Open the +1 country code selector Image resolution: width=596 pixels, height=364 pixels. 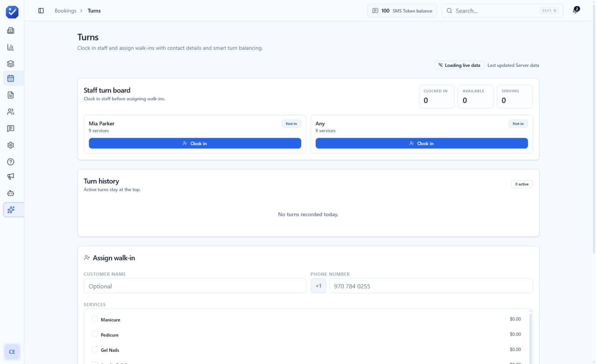pos(318,286)
